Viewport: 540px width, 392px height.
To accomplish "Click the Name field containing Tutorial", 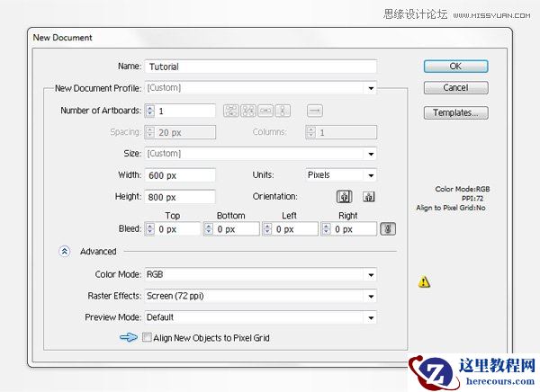I will [x=261, y=67].
